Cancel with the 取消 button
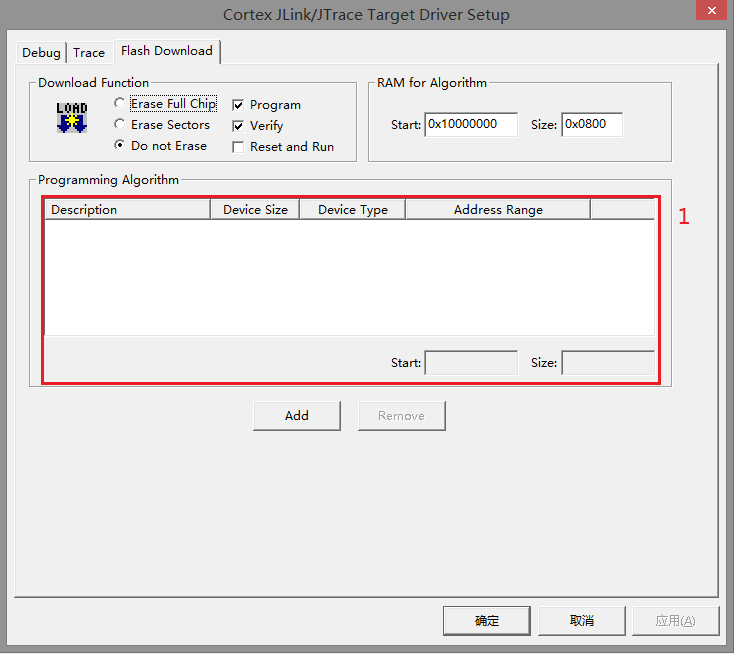This screenshot has width=734, height=654. [x=581, y=621]
